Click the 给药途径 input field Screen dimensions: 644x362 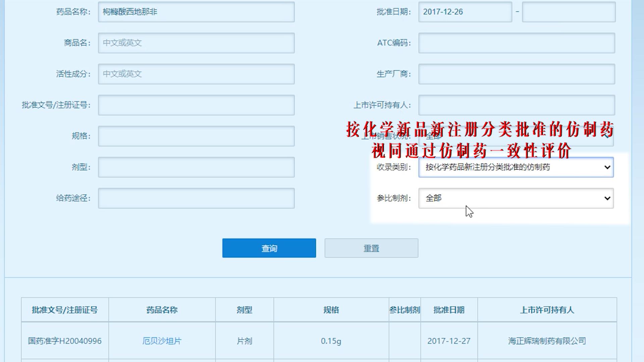click(x=196, y=198)
